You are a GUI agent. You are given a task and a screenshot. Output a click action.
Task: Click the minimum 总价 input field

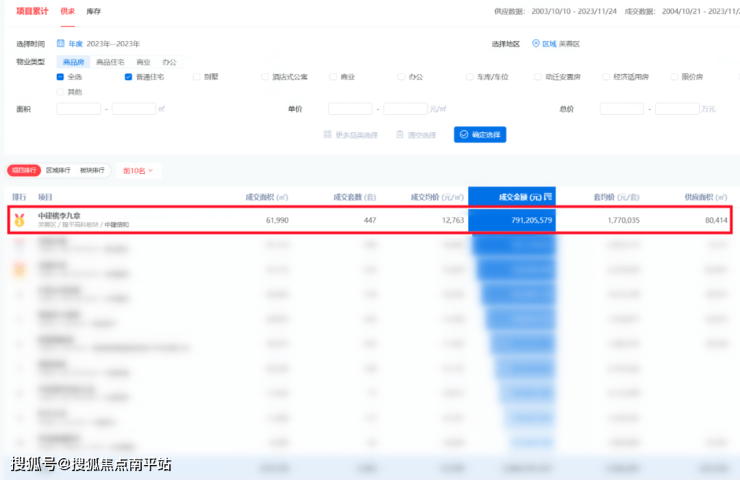622,109
